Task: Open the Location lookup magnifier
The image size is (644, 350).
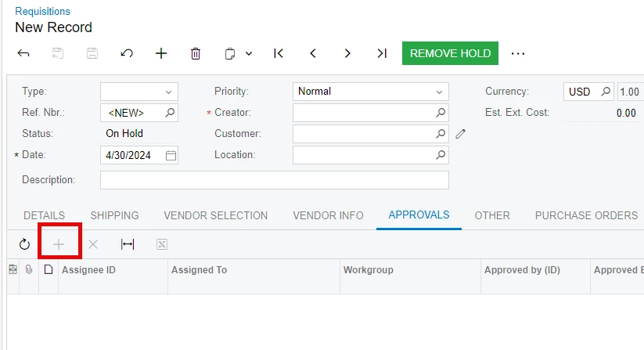Action: 441,155
